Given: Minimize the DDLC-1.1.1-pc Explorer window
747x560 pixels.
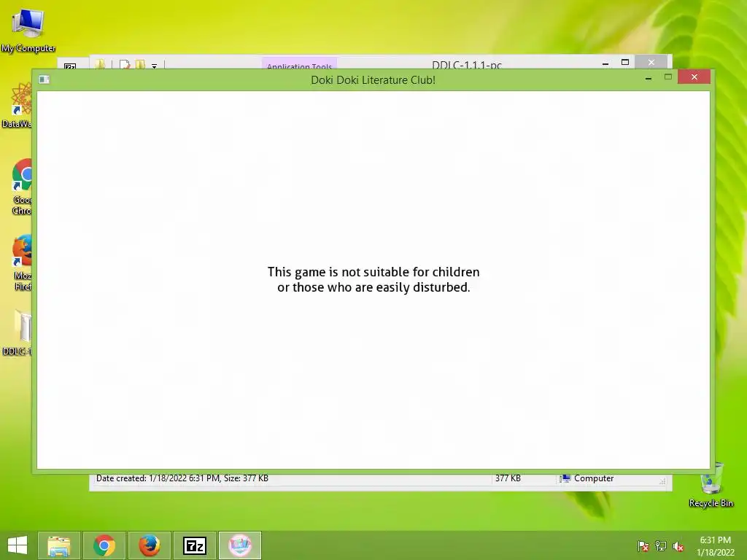Looking at the screenshot, I should [x=605, y=63].
